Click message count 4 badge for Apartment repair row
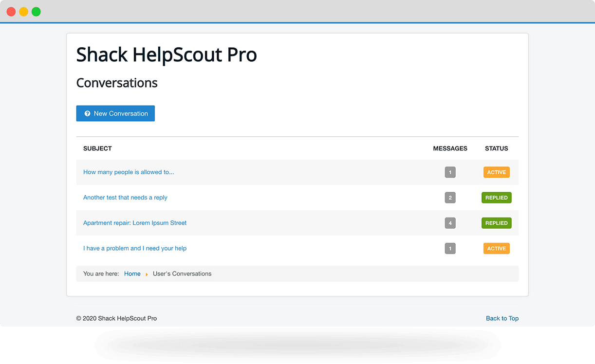Image resolution: width=595 pixels, height=364 pixels. 450,223
